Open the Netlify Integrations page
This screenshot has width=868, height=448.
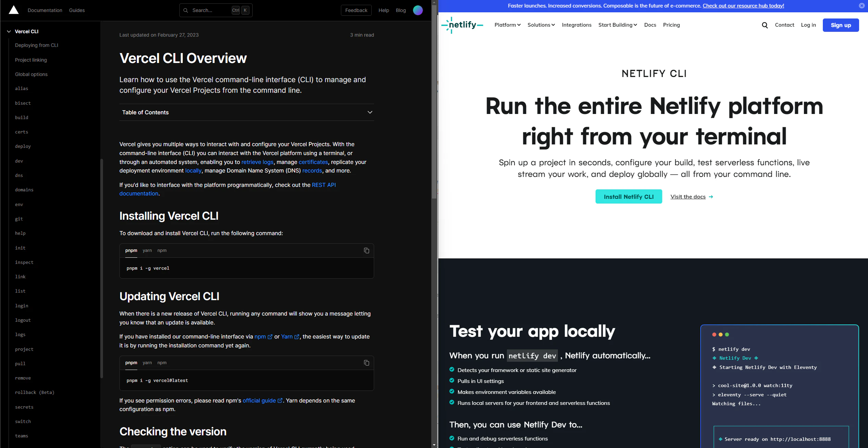(576, 25)
